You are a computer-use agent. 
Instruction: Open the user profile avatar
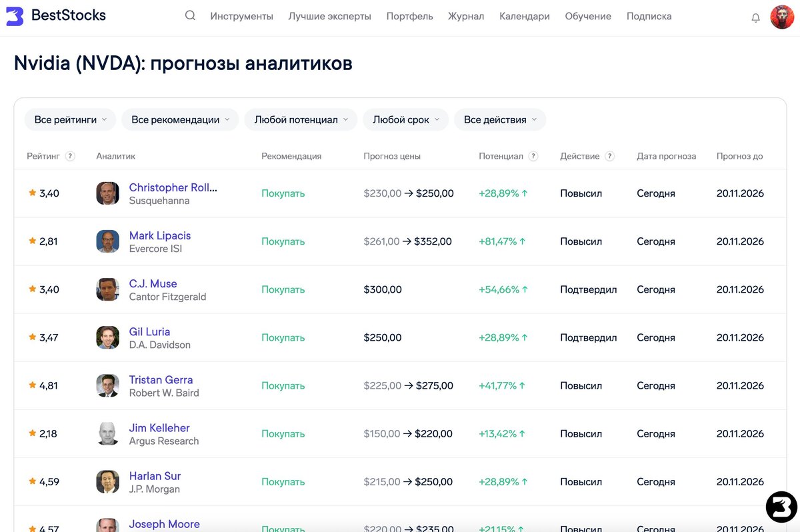tap(781, 17)
